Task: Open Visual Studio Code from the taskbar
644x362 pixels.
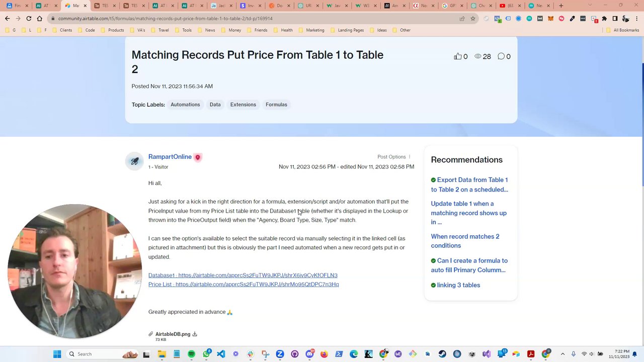Action: (x=221, y=354)
